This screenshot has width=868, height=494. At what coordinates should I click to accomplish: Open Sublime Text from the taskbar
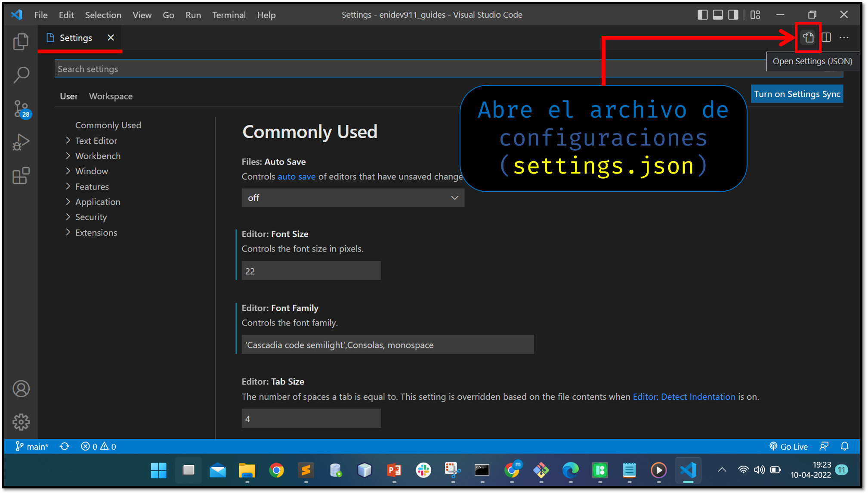306,470
